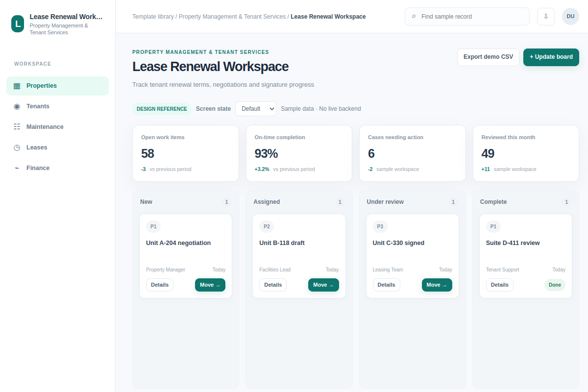Click Template library breadcrumb link
The height and width of the screenshot is (392, 588).
click(153, 17)
